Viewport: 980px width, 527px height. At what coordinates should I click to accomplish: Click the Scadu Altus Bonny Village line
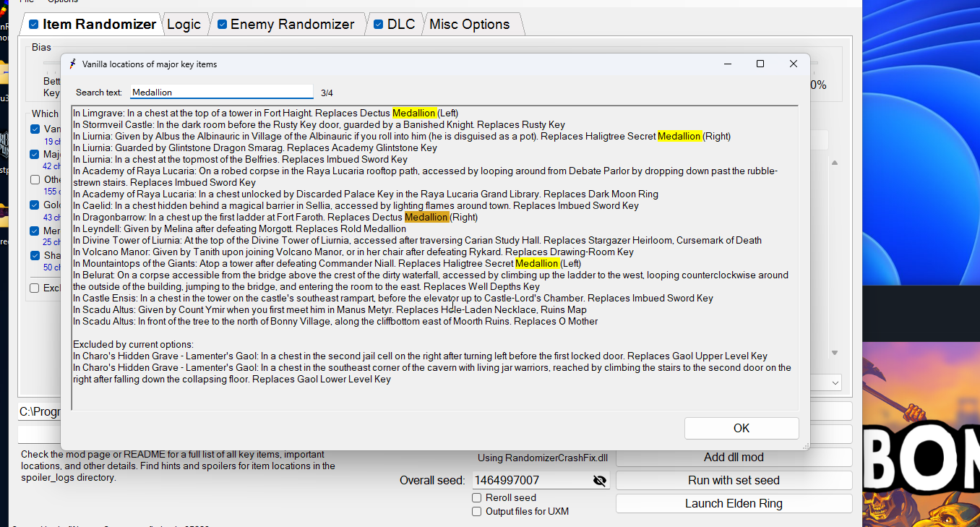tap(335, 322)
